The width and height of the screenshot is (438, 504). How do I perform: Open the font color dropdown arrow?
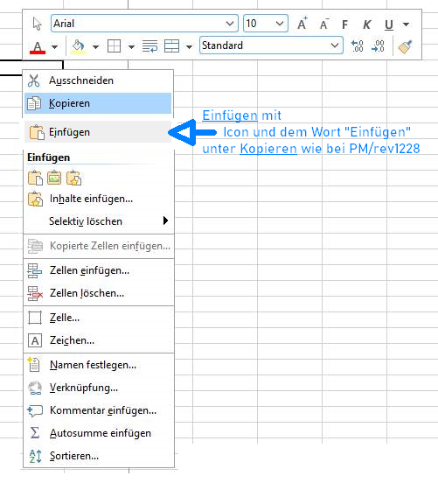point(54,47)
